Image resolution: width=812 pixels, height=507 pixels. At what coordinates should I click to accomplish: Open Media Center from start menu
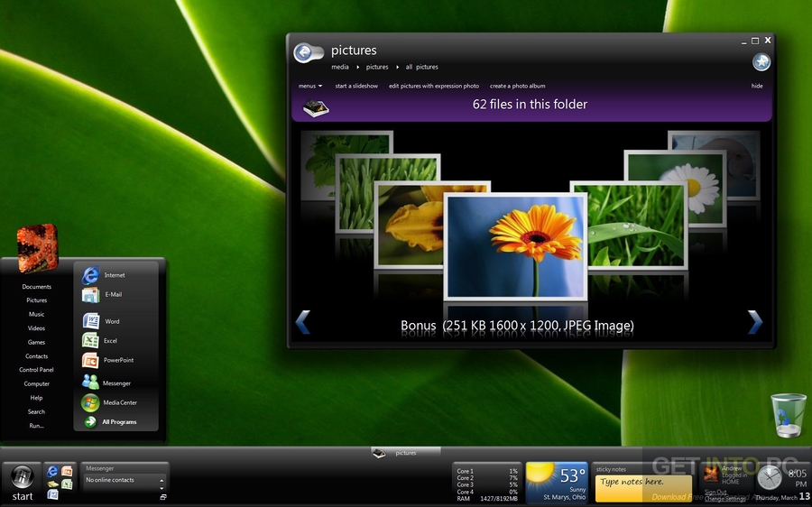(109, 402)
